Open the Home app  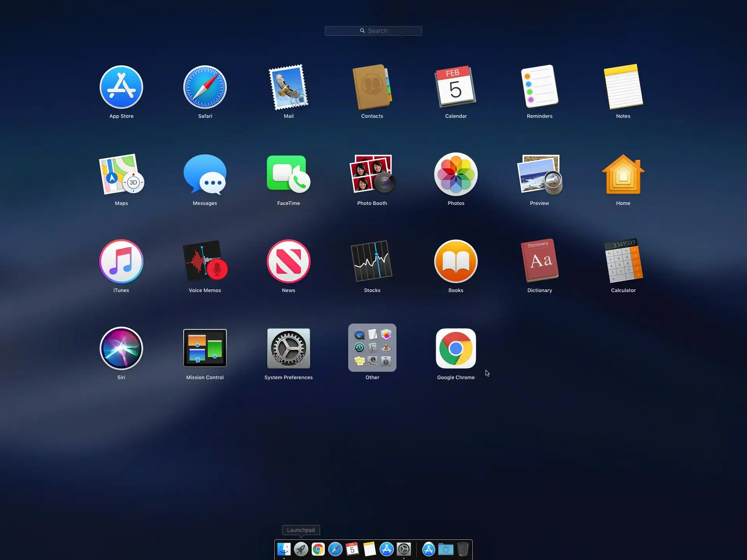click(623, 174)
